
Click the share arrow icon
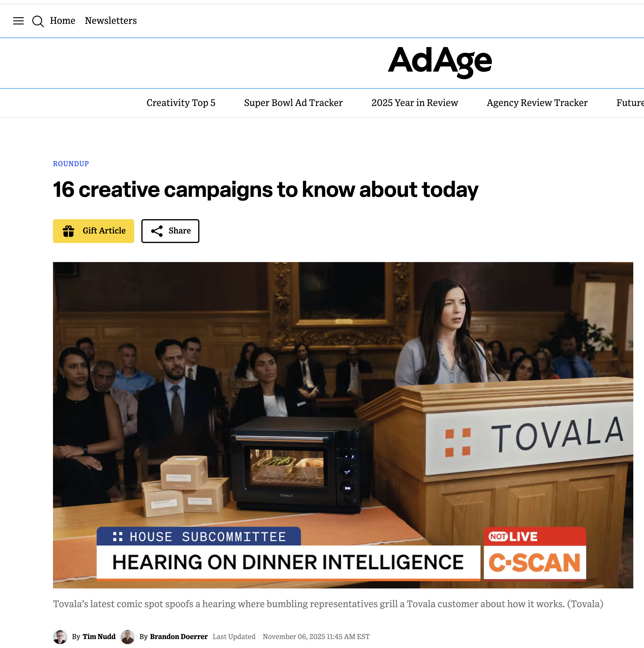coord(157,231)
